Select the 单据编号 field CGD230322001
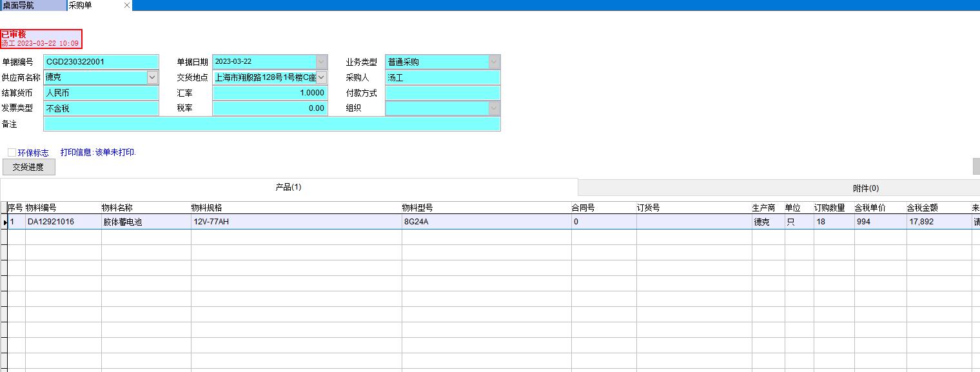980x372 pixels. click(101, 62)
